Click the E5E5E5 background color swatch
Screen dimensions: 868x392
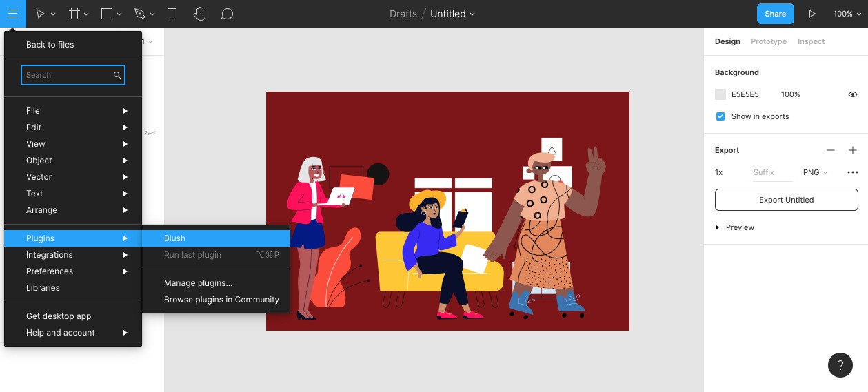pos(720,94)
